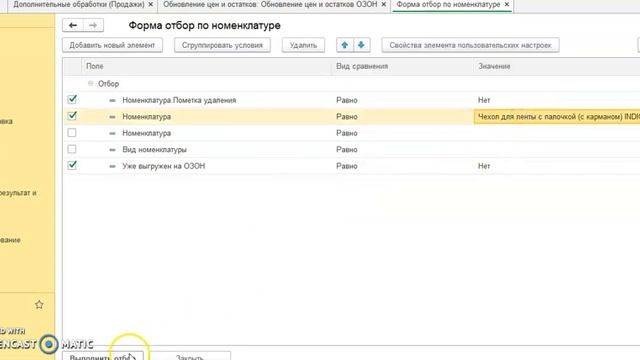Edit value 'Чехол для ленты с палочкой' field
This screenshot has width=640, height=360.
557,117
